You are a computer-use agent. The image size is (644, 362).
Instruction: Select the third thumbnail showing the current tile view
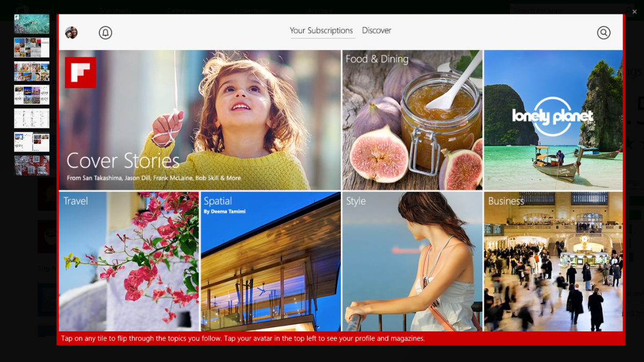(x=32, y=71)
